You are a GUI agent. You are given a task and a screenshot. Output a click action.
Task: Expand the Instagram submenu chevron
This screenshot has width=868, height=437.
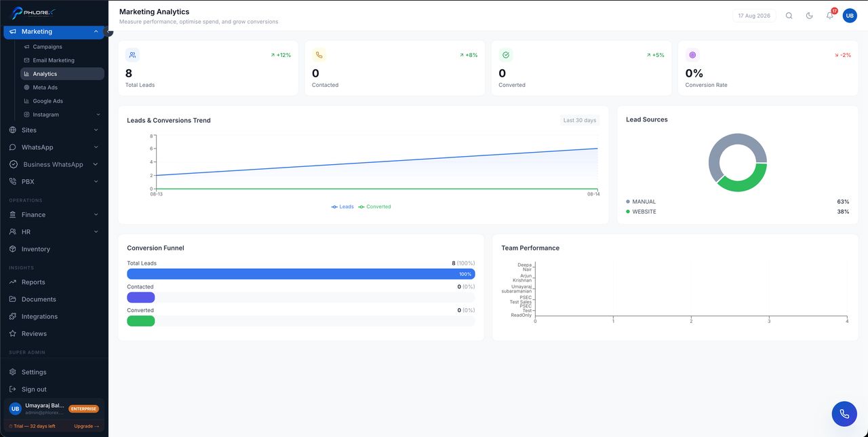98,115
